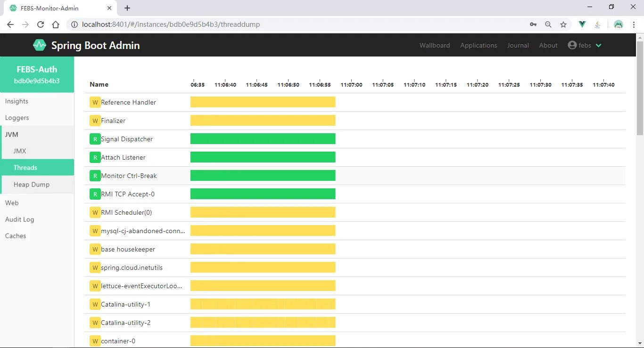
Task: Click the FEBS-Auth instance header
Action: coord(37,74)
